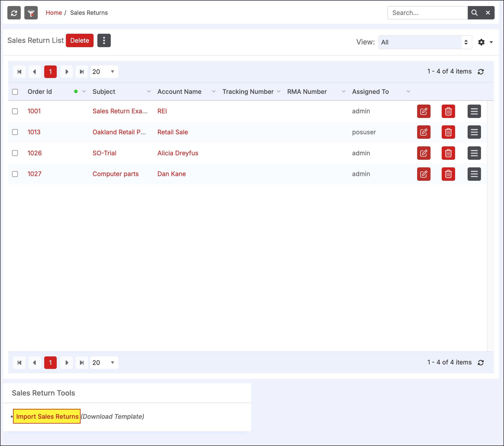Open the Dan Kane account link
The width and height of the screenshot is (504, 446).
coord(172,174)
